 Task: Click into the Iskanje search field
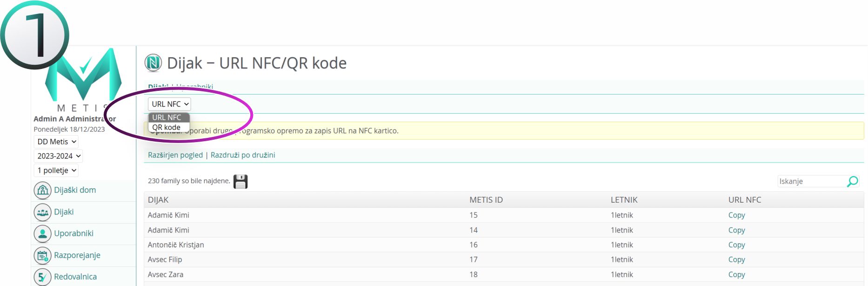pyautogui.click(x=811, y=181)
